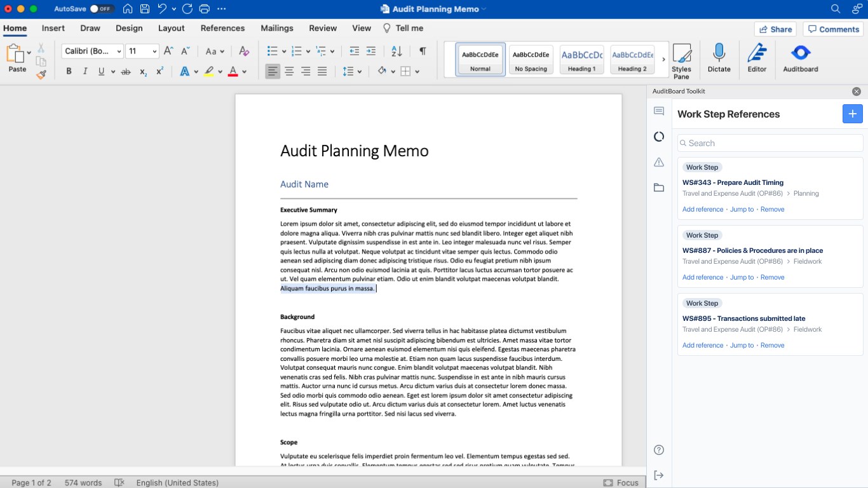Screen dimensions: 868x488
Task: Click Remove link for WS#895
Action: [x=772, y=345]
